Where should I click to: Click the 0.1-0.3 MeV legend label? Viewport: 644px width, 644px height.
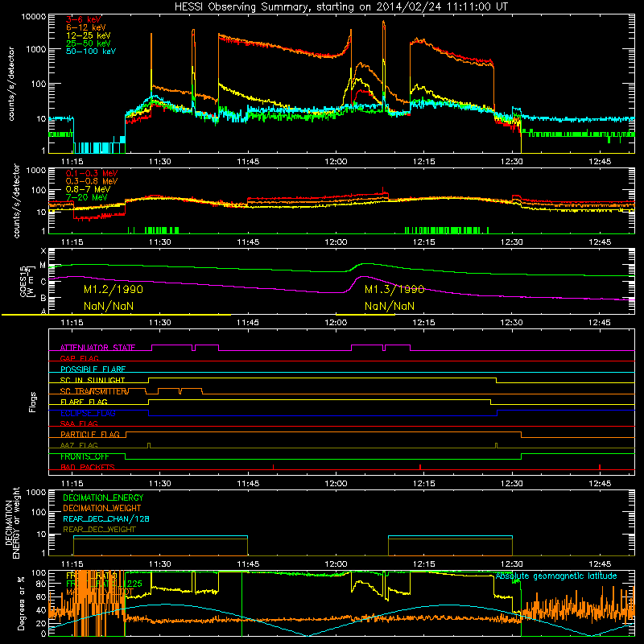pos(92,173)
